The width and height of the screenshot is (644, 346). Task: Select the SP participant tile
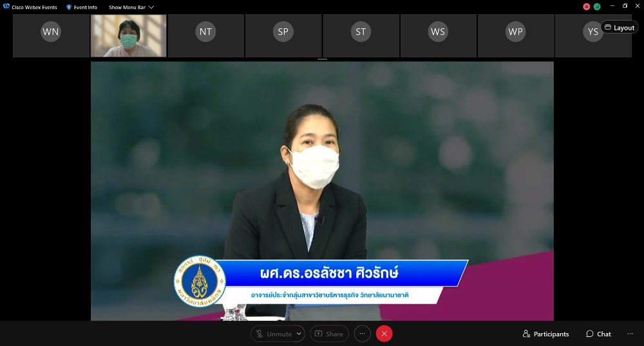pyautogui.click(x=283, y=32)
